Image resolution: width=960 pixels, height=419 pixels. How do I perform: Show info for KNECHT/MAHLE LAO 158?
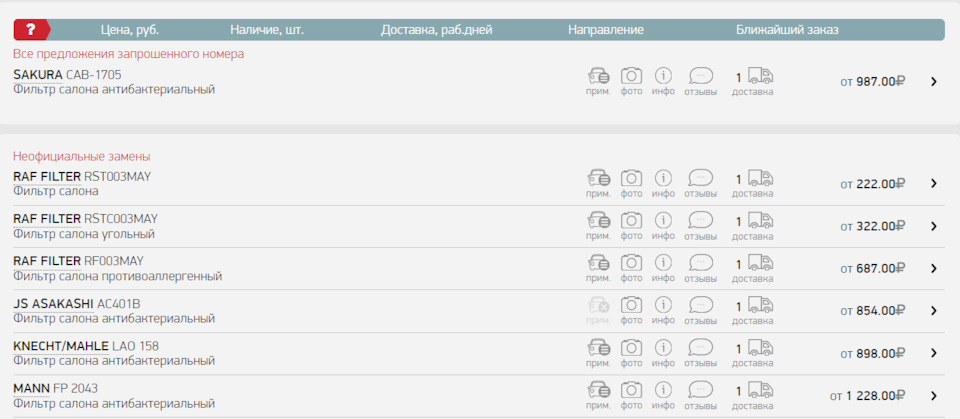[663, 348]
